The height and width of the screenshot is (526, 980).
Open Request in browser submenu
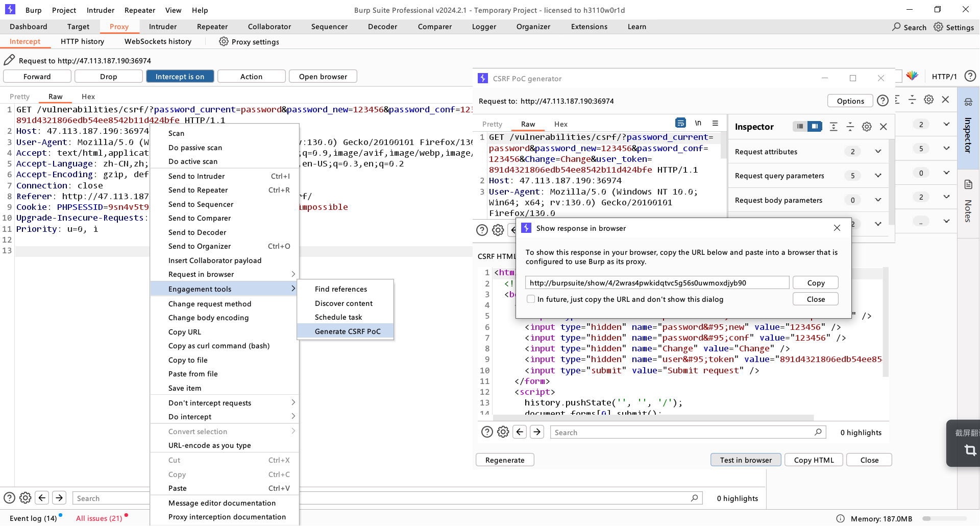point(225,274)
